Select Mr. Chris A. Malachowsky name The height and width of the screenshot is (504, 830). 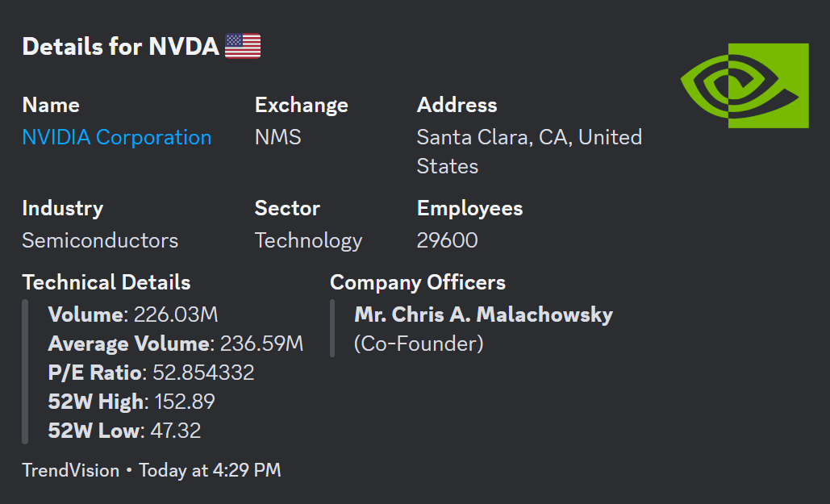click(x=483, y=314)
